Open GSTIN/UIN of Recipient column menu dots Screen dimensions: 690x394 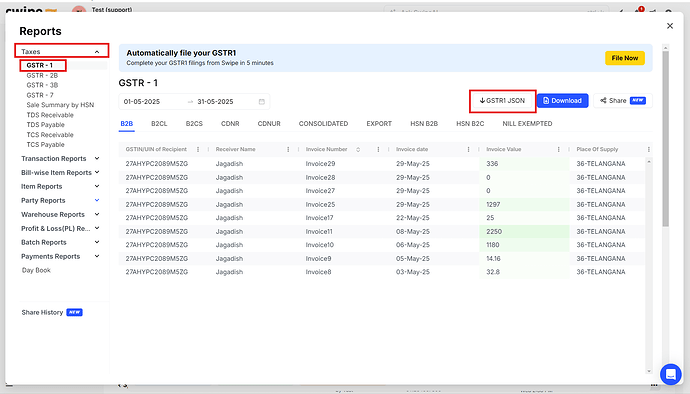coord(198,150)
